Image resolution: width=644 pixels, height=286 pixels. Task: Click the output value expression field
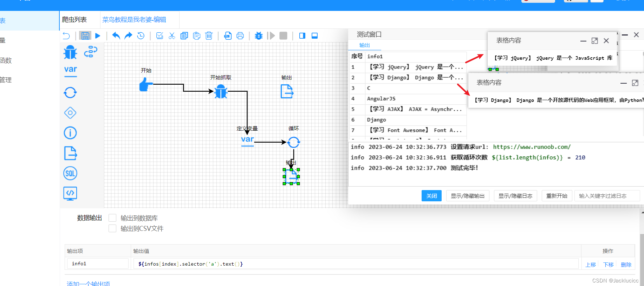coord(356,264)
